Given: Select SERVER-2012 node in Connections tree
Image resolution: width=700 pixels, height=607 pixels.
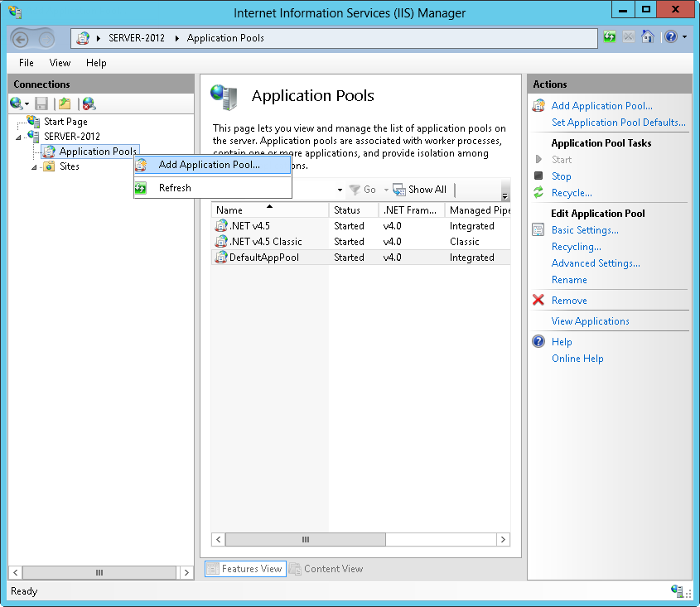Looking at the screenshot, I should (x=71, y=136).
